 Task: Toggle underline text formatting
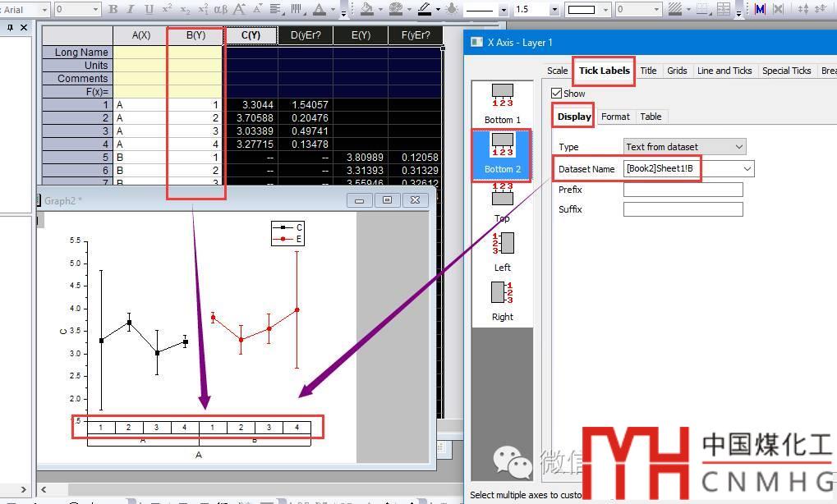[x=149, y=9]
